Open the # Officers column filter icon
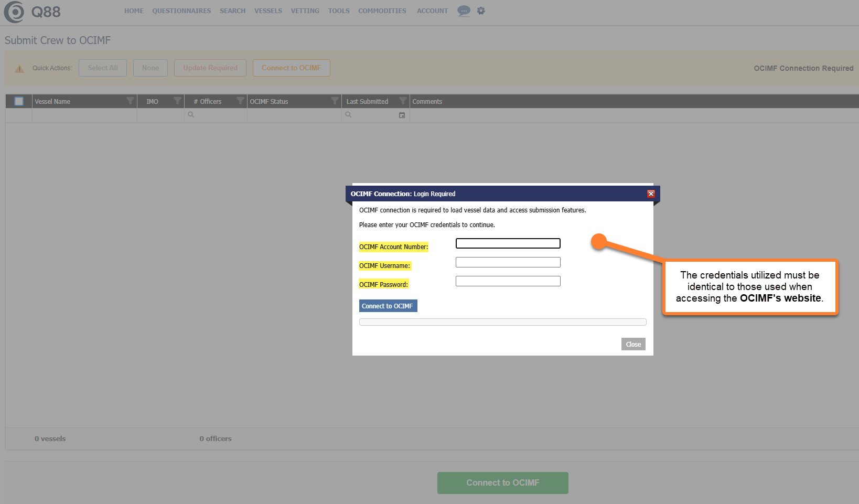 point(240,101)
